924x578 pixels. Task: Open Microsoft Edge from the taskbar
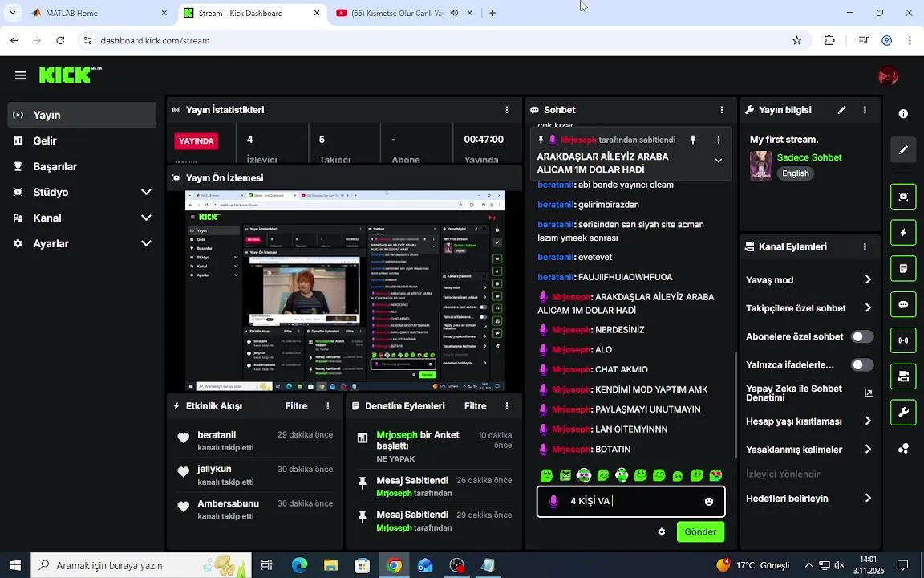click(299, 565)
